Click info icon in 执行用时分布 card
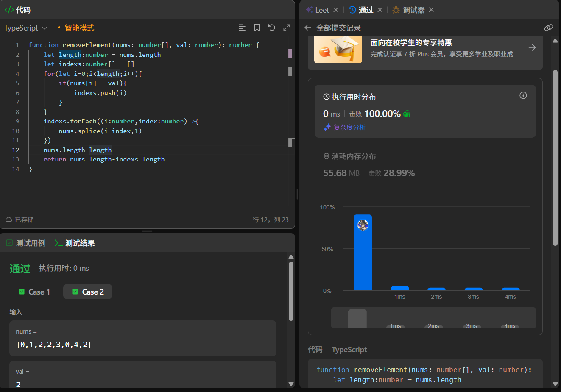 pyautogui.click(x=523, y=95)
